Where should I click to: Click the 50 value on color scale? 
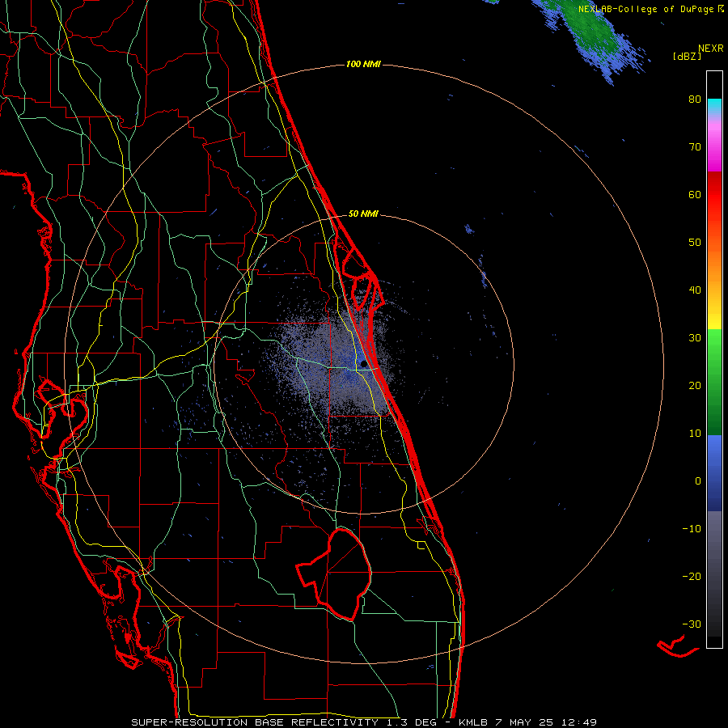click(x=695, y=243)
